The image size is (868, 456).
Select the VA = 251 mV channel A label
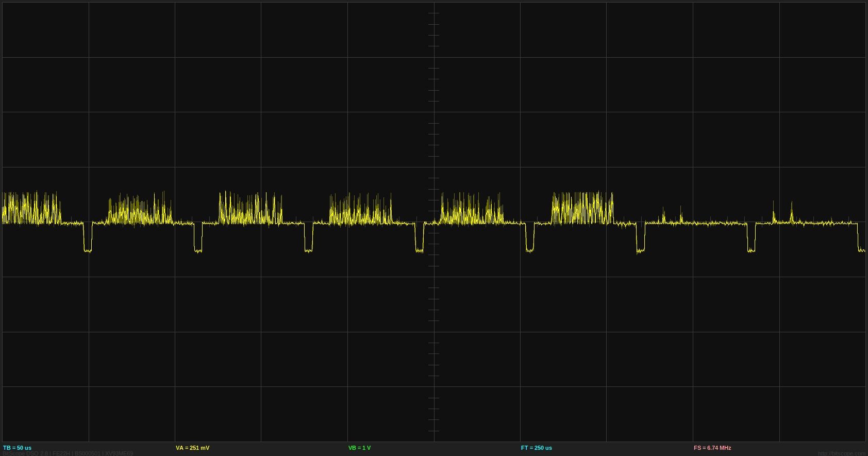click(x=192, y=448)
